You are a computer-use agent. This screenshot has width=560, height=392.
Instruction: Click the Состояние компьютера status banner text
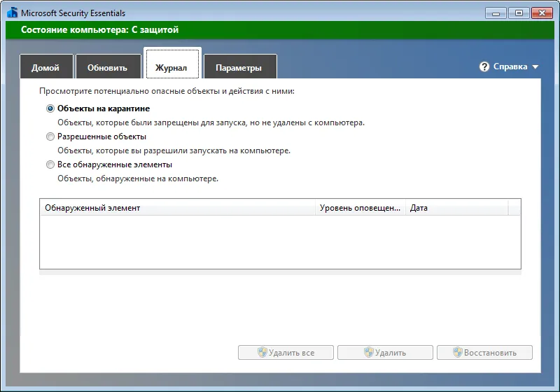coord(99,29)
